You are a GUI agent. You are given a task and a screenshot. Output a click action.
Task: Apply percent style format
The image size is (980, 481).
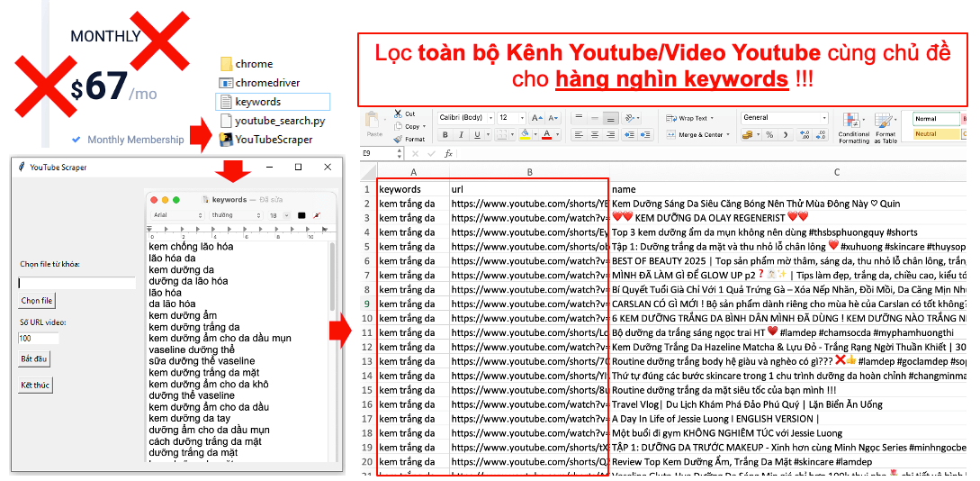(x=769, y=134)
